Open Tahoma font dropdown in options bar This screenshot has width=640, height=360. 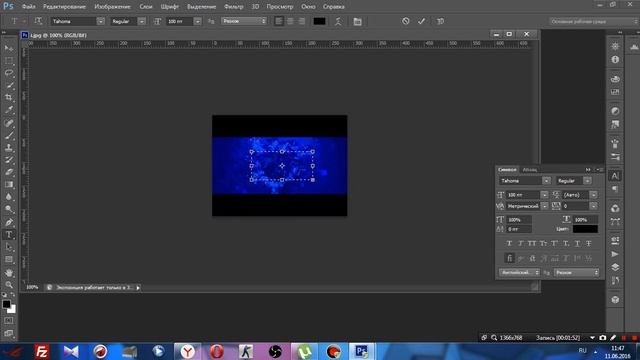(x=100, y=21)
